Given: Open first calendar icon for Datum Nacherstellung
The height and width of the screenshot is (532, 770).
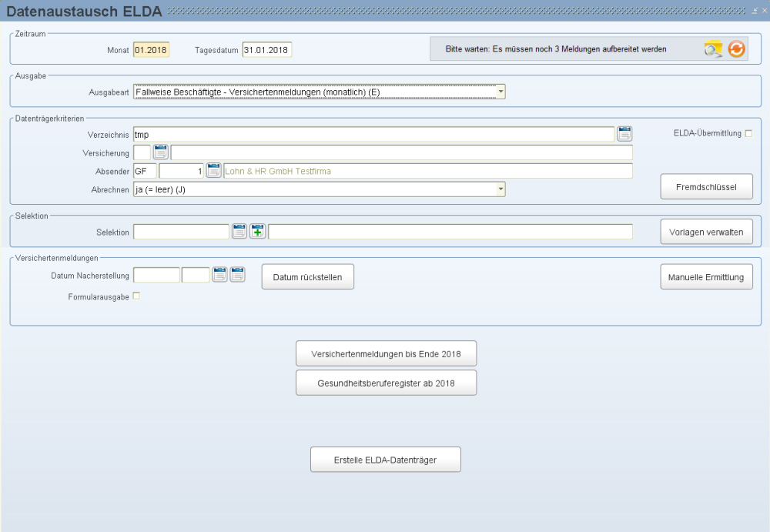Looking at the screenshot, I should coord(219,274).
